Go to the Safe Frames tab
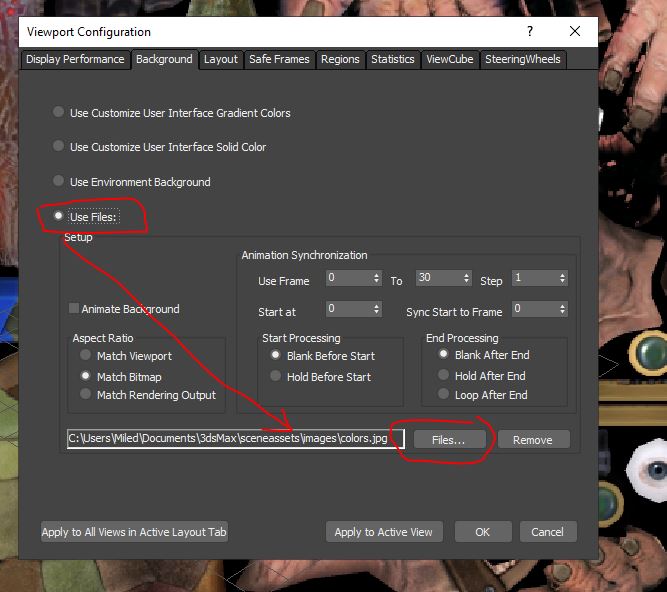 [x=279, y=59]
